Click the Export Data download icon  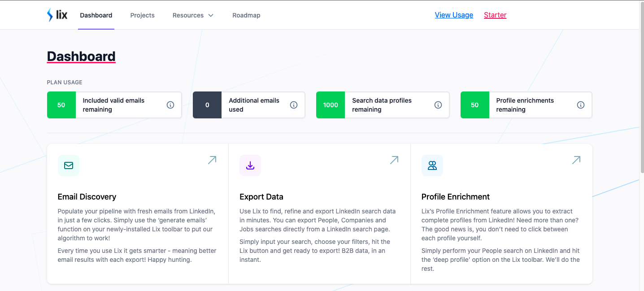(250, 165)
